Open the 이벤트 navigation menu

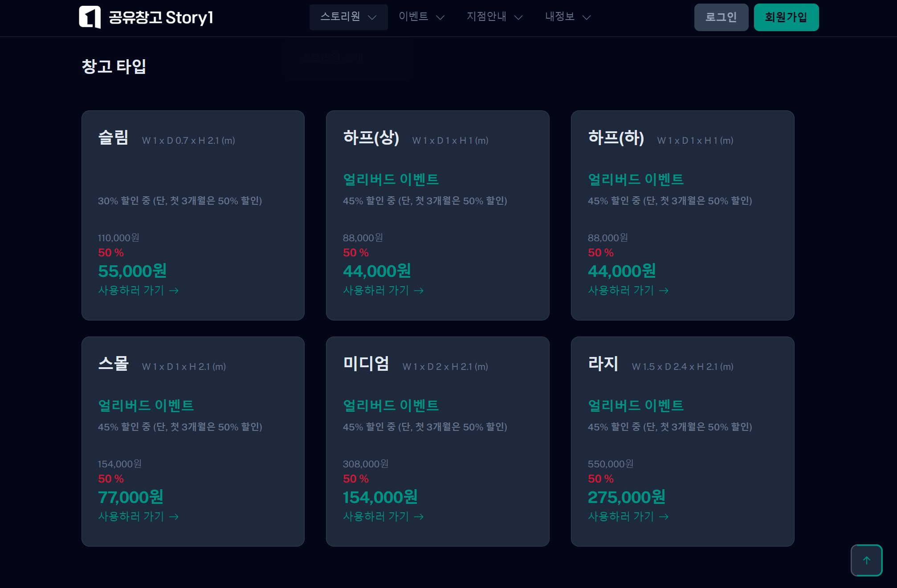(413, 17)
